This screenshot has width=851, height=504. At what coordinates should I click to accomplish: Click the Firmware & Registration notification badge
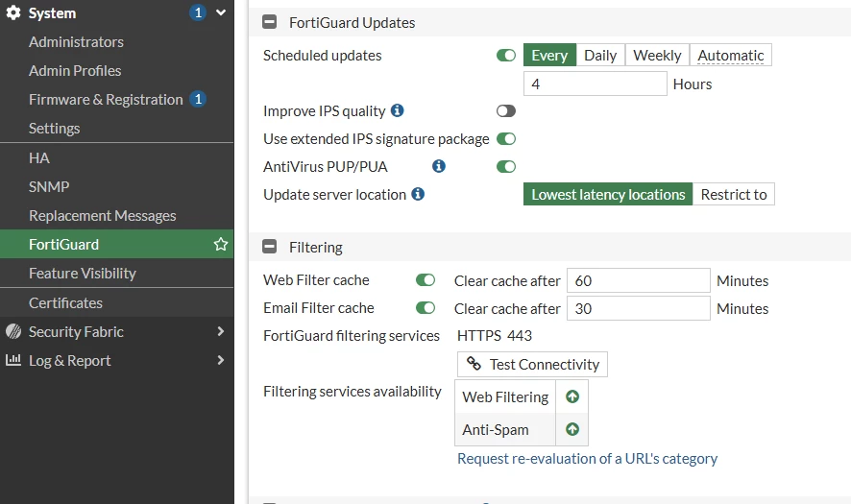198,99
